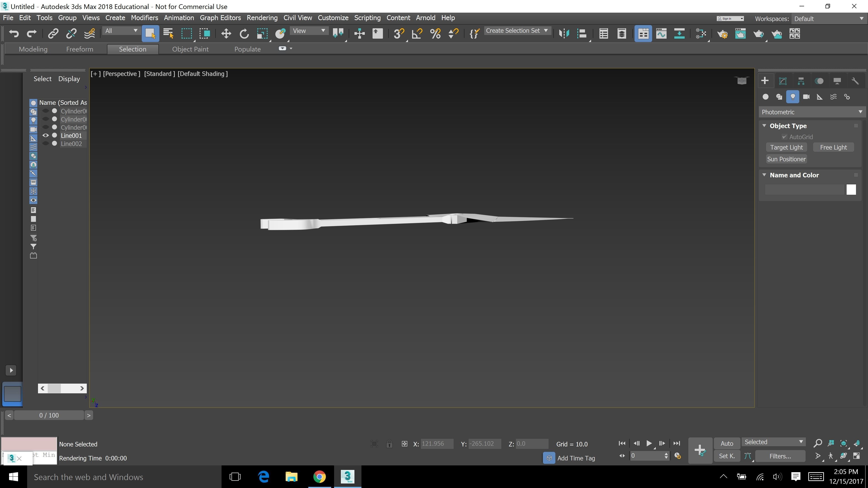The image size is (868, 488).
Task: Click the Free Light button
Action: [833, 147]
